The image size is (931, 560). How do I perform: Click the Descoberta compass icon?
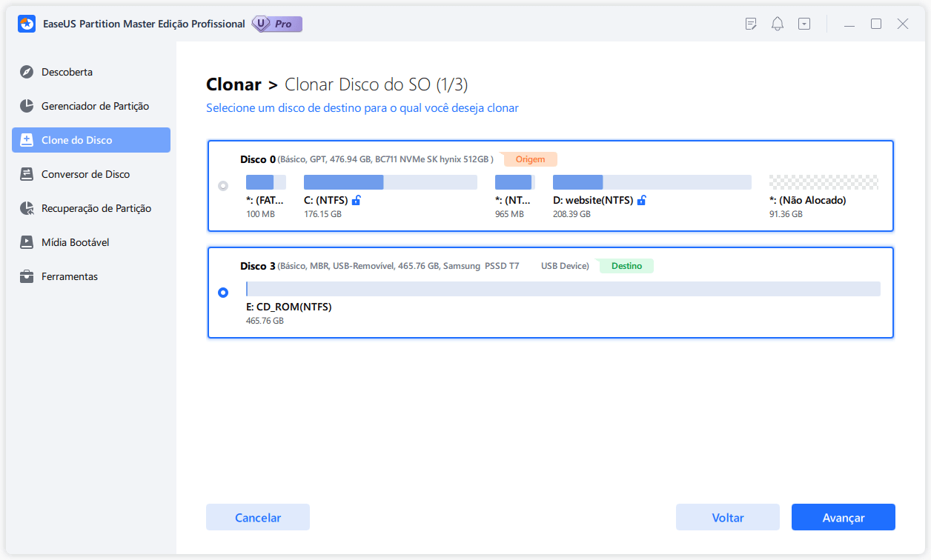[27, 72]
